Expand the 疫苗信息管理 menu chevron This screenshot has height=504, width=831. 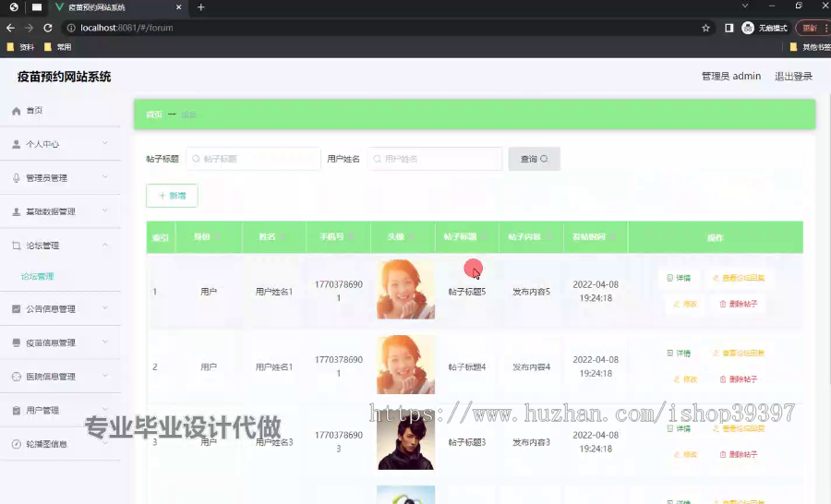pyautogui.click(x=105, y=342)
